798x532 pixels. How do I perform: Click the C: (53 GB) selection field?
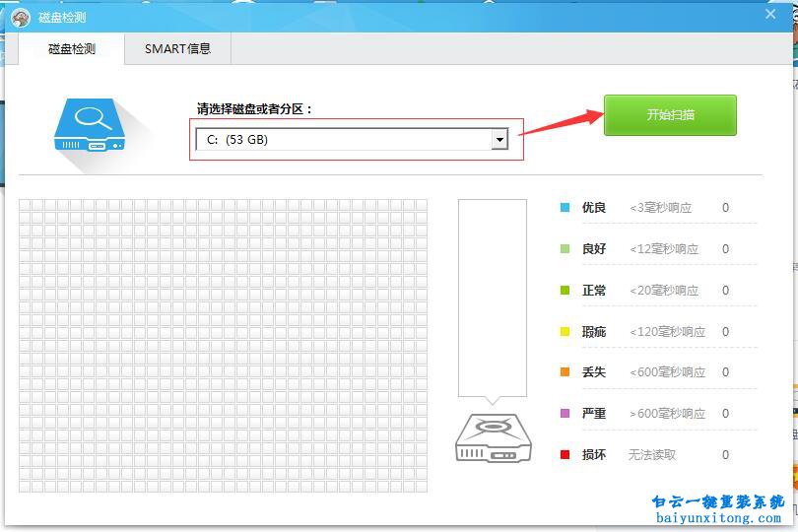[343, 140]
